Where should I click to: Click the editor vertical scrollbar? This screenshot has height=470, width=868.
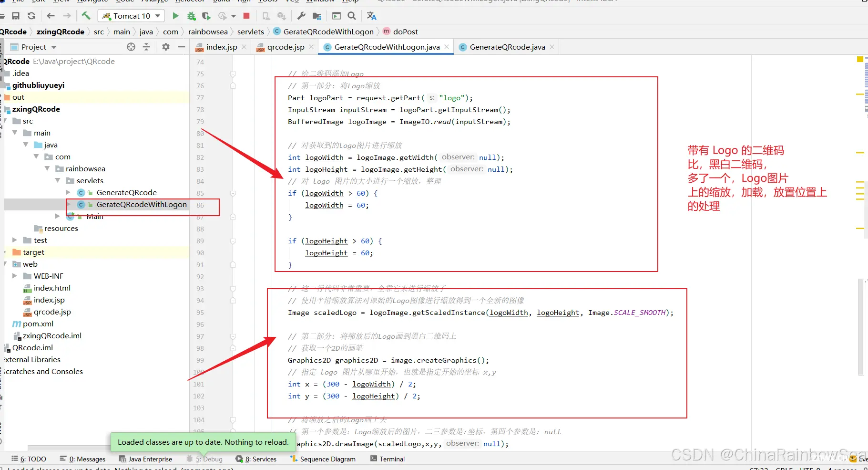click(861, 327)
